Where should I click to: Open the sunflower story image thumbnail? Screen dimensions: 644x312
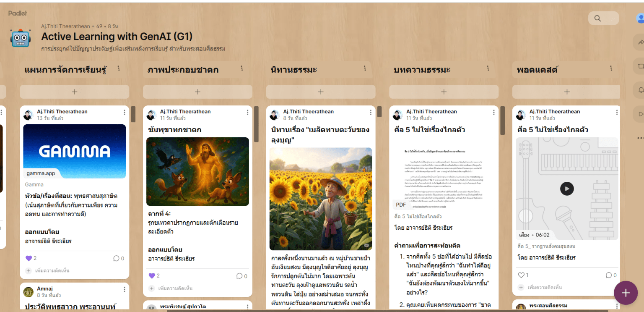pyautogui.click(x=320, y=199)
